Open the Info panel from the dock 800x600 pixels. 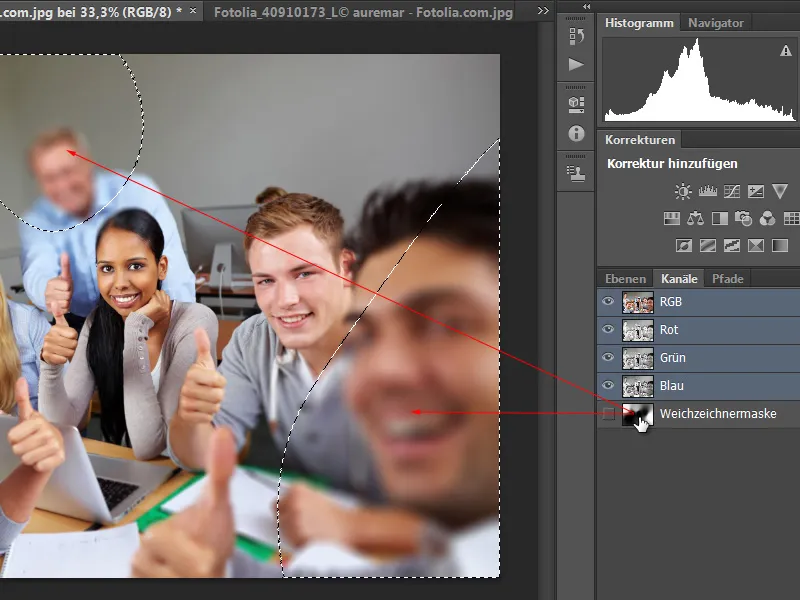(576, 132)
